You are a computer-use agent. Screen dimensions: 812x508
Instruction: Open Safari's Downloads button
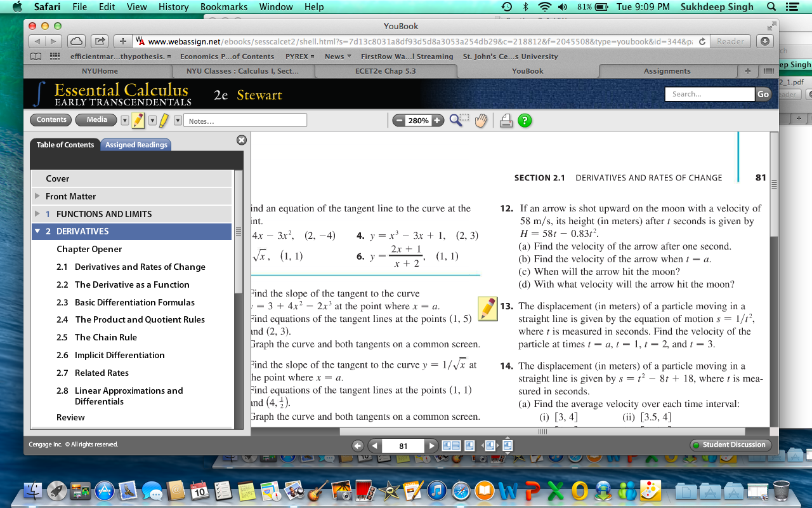click(764, 41)
